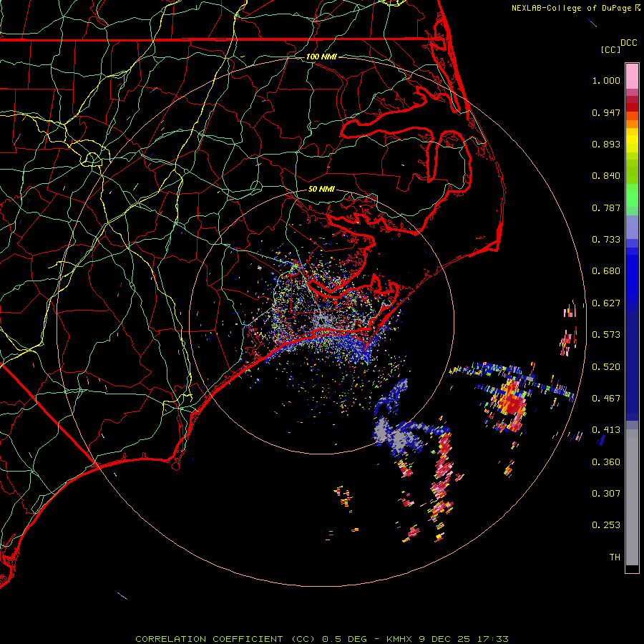Click the 0.467 color scale value

(x=606, y=399)
